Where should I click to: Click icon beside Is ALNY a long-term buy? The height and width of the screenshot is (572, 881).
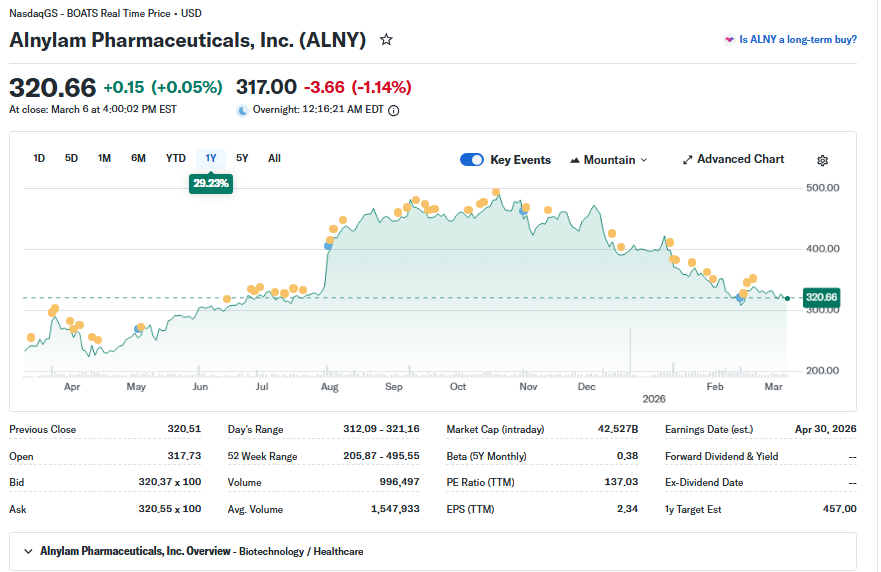pyautogui.click(x=729, y=39)
